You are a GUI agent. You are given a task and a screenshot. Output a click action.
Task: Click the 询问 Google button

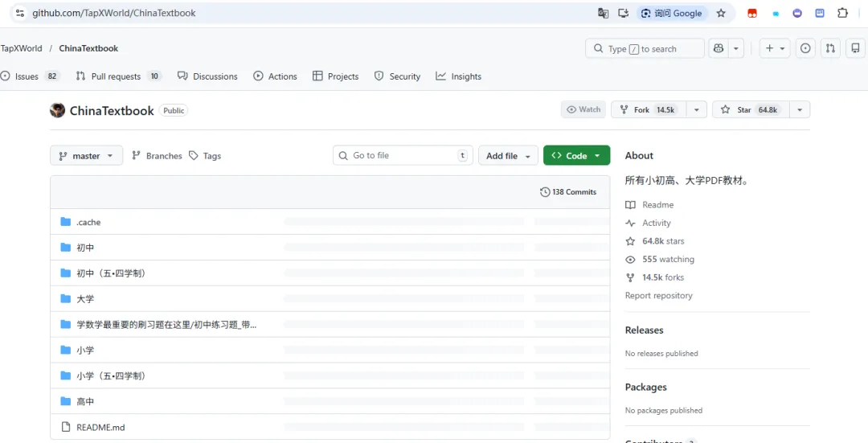[x=671, y=14]
